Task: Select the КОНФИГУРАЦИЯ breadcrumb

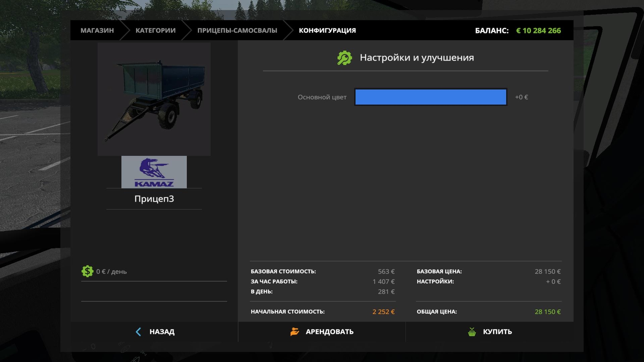Action: click(327, 30)
